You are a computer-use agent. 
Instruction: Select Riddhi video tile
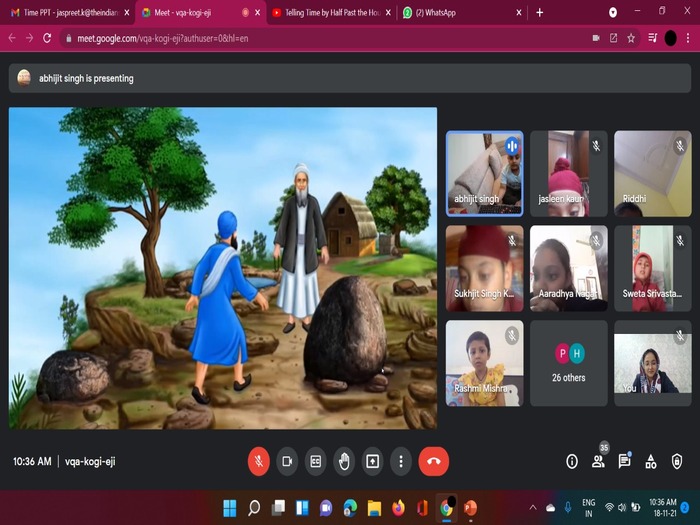(x=653, y=174)
